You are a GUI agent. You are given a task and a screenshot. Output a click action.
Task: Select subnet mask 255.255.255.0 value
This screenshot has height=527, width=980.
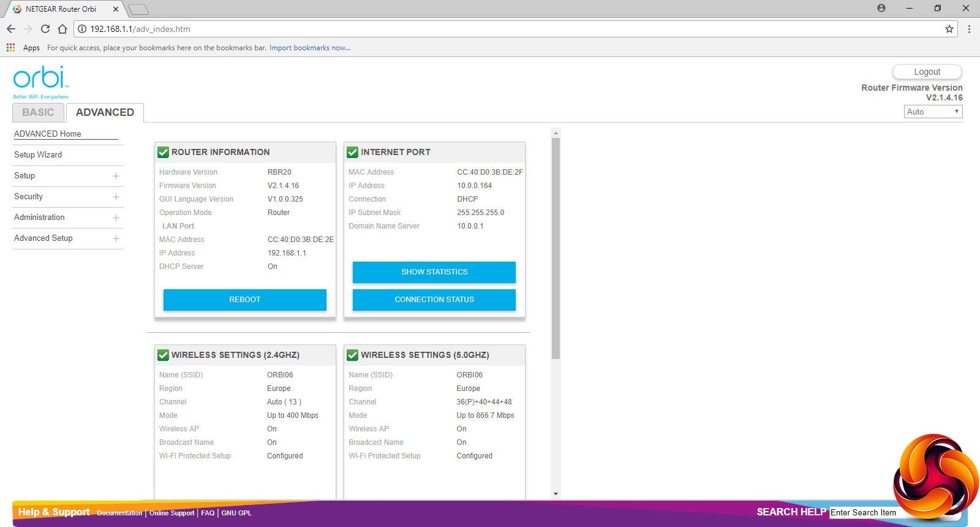481,213
